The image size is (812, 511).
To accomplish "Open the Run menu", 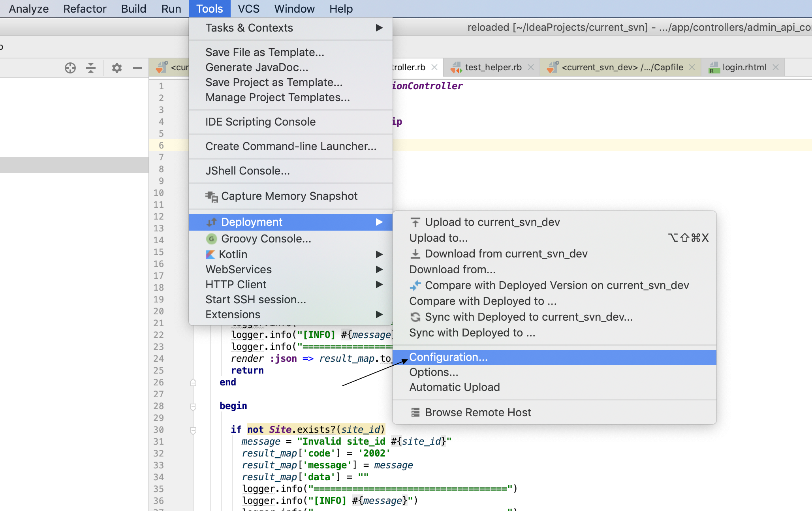I will 171,9.
